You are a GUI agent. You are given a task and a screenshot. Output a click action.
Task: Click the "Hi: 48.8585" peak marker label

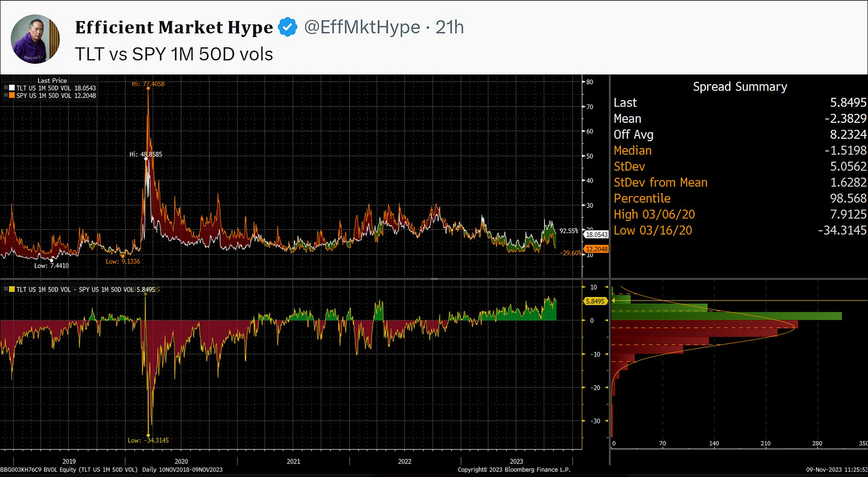tap(146, 154)
